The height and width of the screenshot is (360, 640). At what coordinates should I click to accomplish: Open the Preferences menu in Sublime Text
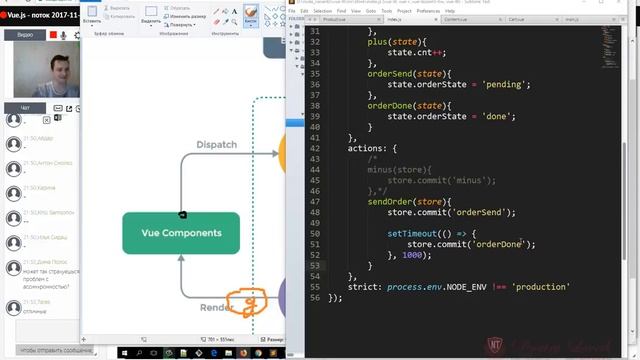[427, 11]
